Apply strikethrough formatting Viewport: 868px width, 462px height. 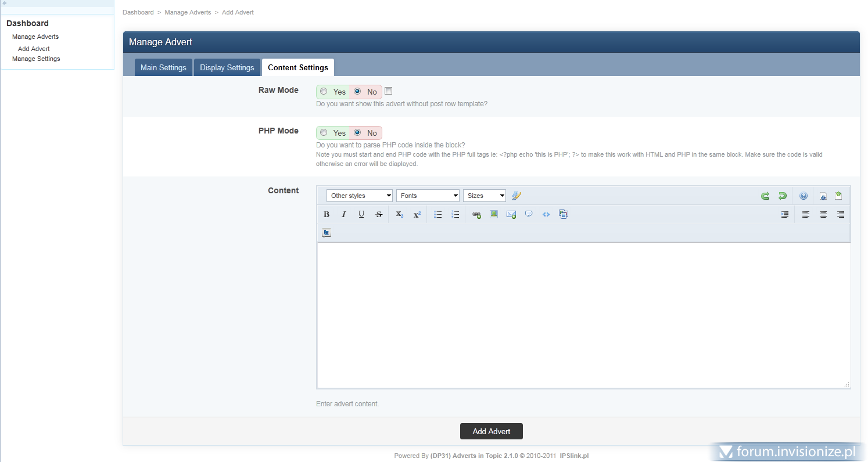tap(379, 214)
